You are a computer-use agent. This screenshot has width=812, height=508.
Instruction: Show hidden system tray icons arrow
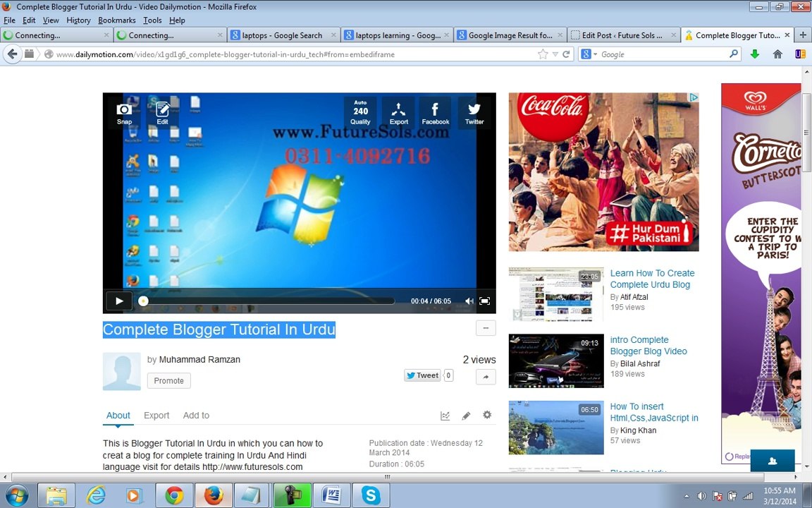687,496
